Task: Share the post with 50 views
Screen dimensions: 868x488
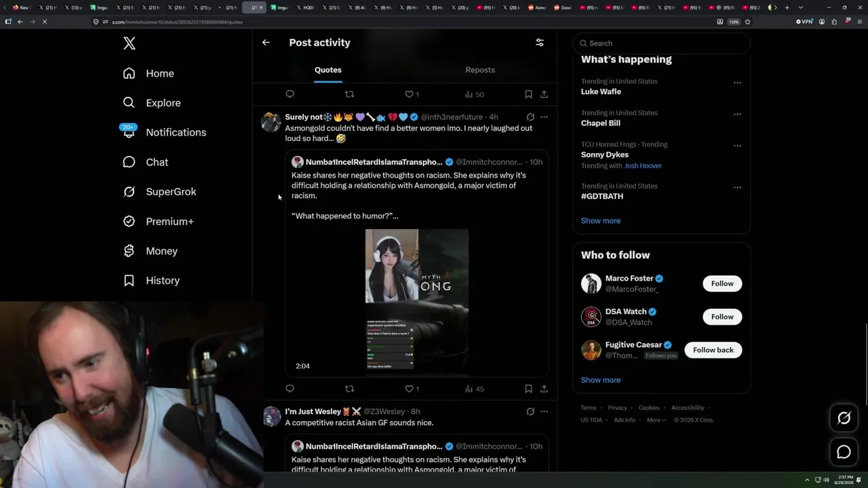Action: [x=544, y=94]
